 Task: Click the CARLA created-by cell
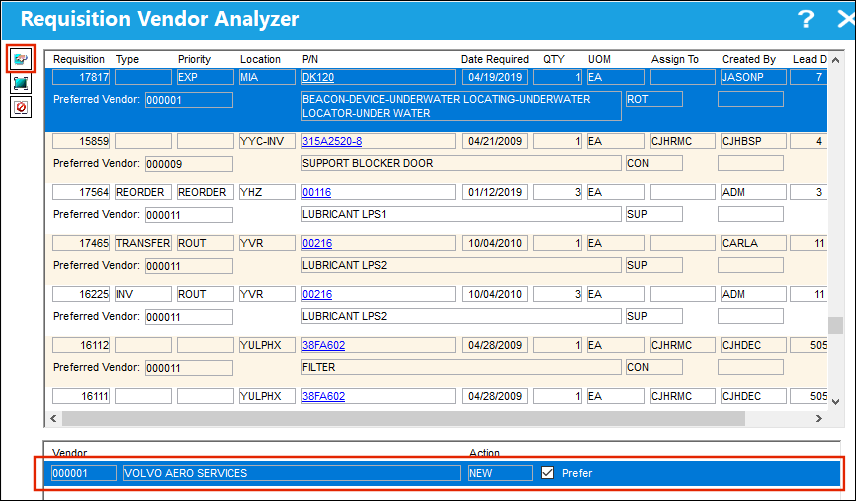tap(753, 243)
